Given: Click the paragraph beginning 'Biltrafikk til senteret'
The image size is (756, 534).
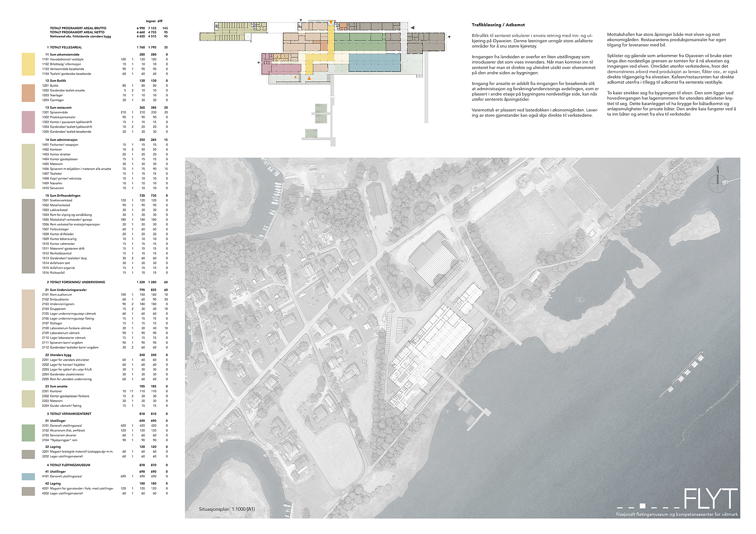Looking at the screenshot, I should point(532,41).
